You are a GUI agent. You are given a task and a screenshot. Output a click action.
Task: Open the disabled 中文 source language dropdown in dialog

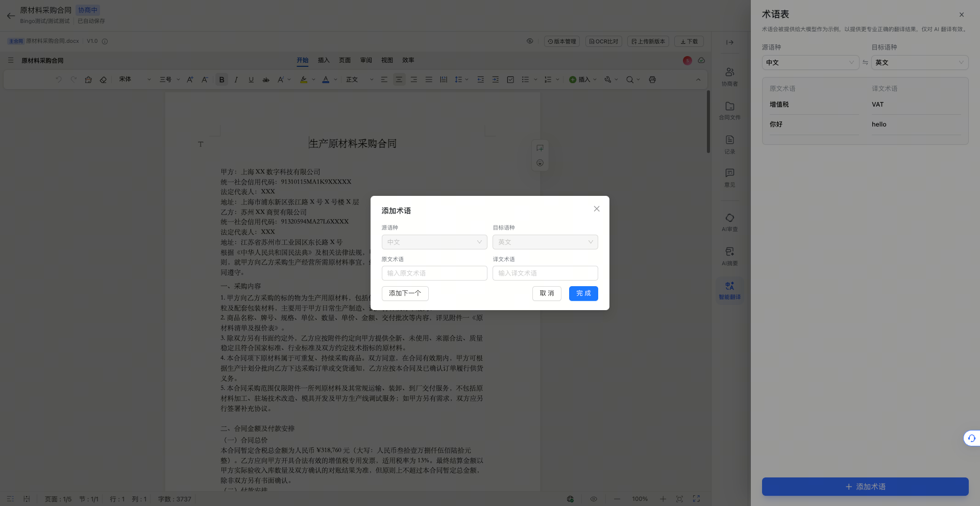point(434,242)
